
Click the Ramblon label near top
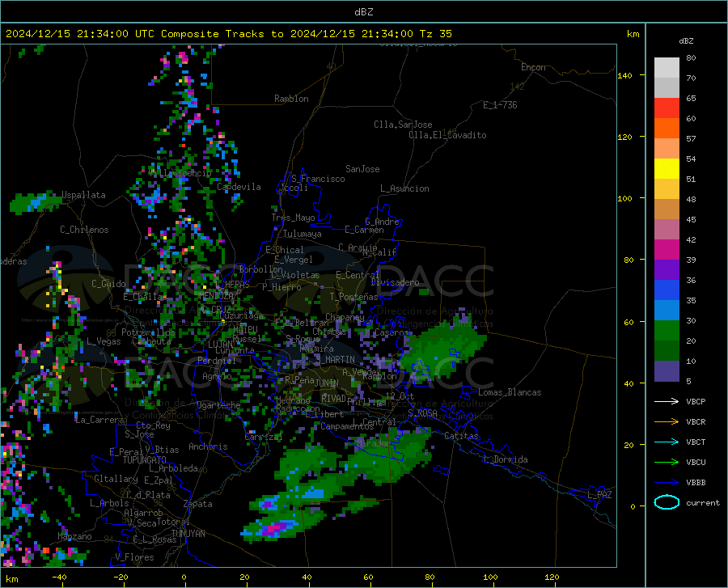[x=291, y=99]
